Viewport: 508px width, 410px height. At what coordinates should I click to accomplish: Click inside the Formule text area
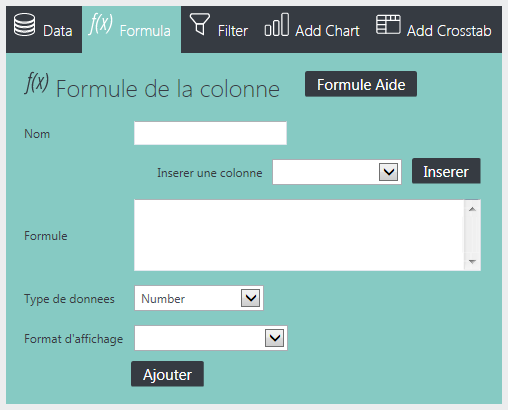(299, 235)
